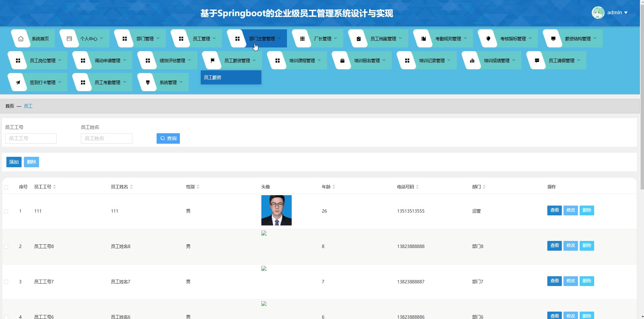Open the 员工考勤管理 menu
This screenshot has height=319, width=644.
pos(107,82)
